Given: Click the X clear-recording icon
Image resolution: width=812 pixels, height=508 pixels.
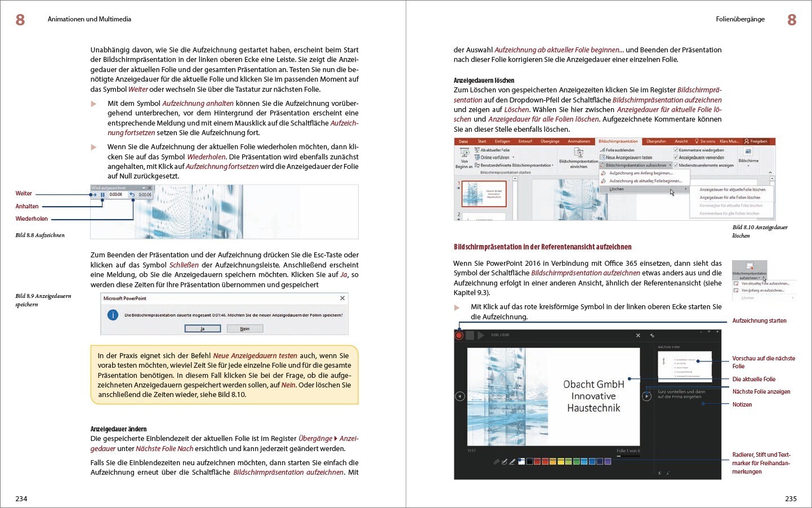Looking at the screenshot, I should 638,335.
